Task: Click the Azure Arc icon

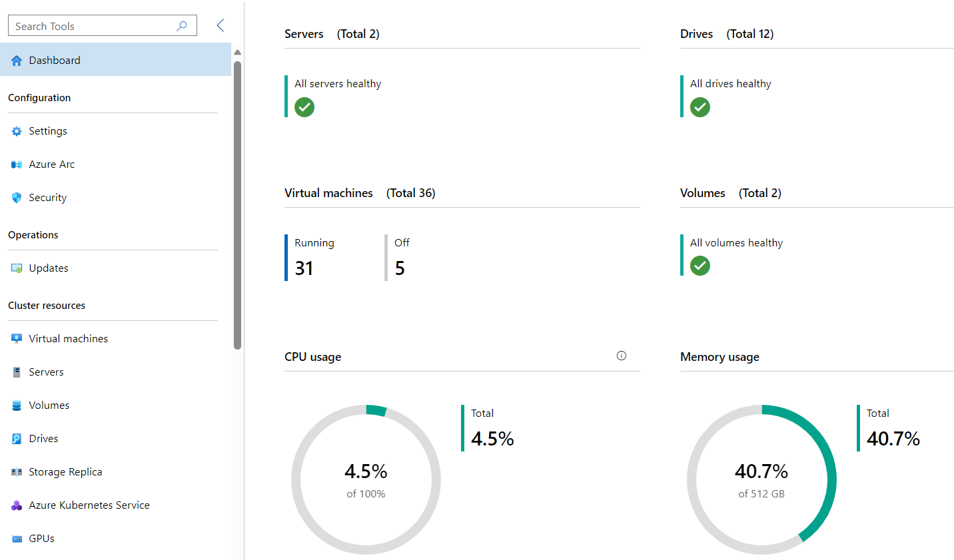Action: pyautogui.click(x=17, y=164)
